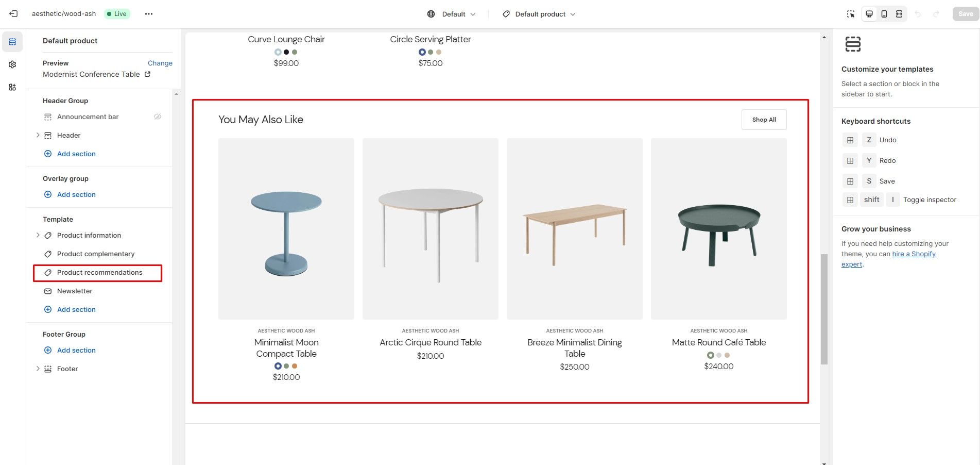980x465 pixels.
Task: Open the app embeds icon
Action: 12,87
